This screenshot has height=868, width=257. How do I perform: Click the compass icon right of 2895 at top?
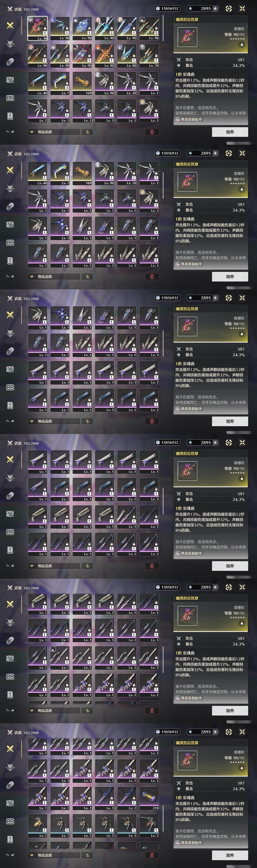pyautogui.click(x=229, y=8)
